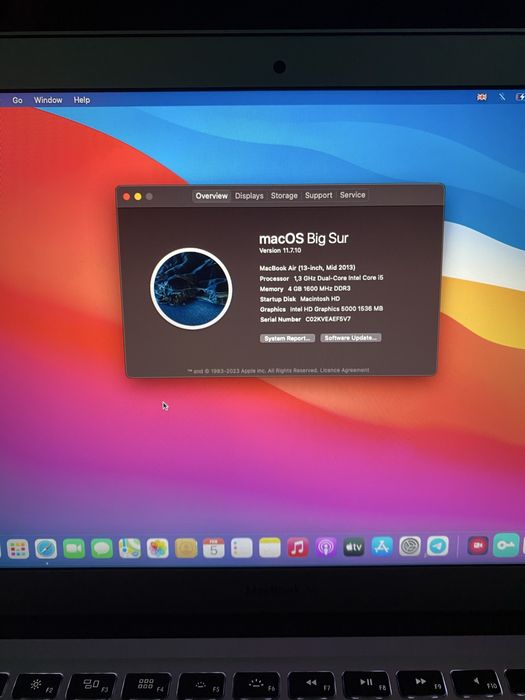This screenshot has width=525, height=700.
Task: Open the Help menu
Action: (82, 100)
